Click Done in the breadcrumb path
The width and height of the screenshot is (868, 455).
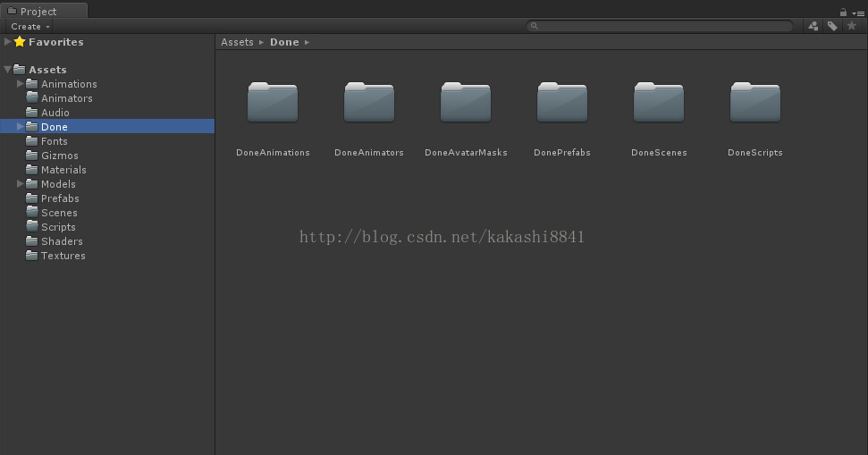click(x=284, y=42)
